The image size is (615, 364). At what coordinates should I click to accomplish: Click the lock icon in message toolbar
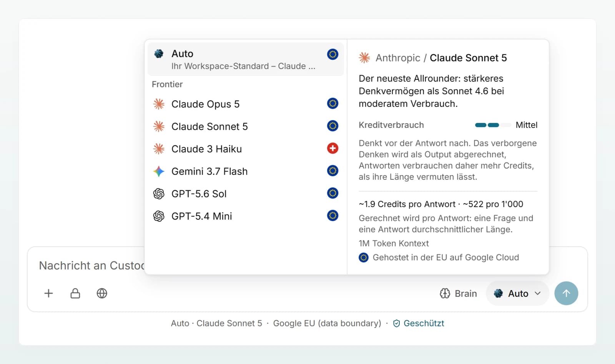(x=75, y=293)
